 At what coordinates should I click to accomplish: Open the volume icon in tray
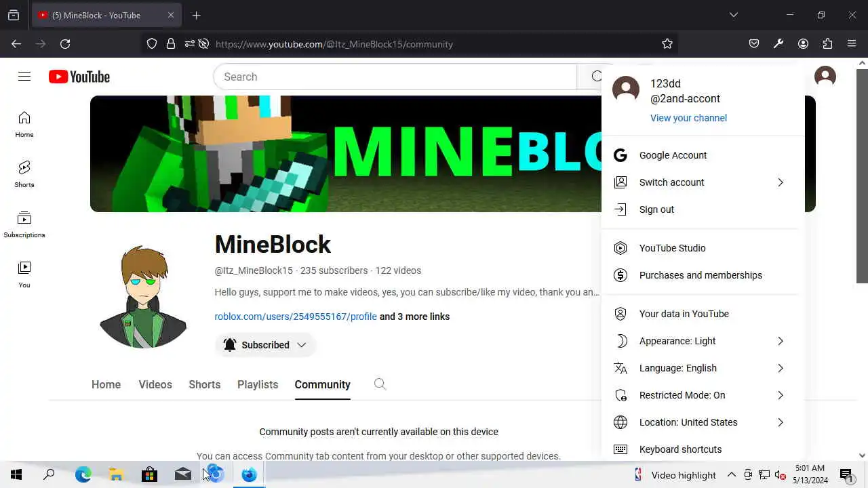pyautogui.click(x=781, y=474)
